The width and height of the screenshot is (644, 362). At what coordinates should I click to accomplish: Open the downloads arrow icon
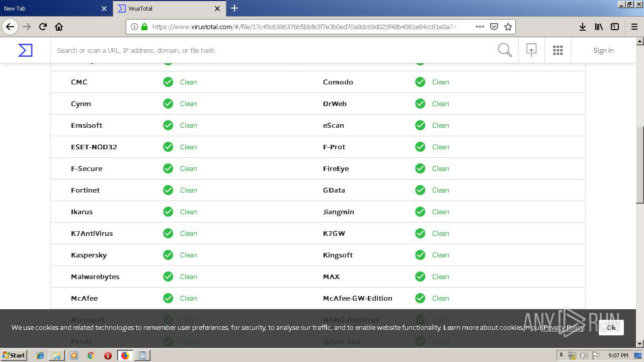pyautogui.click(x=582, y=27)
